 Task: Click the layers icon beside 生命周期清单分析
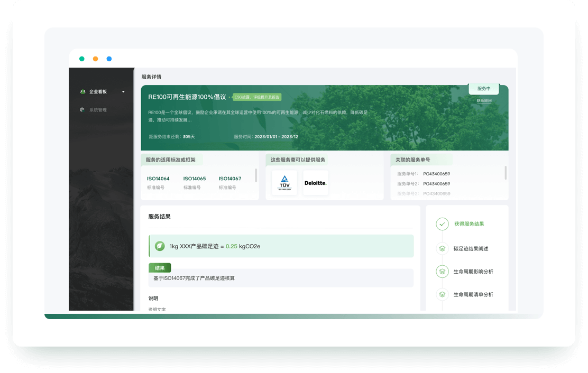[442, 294]
